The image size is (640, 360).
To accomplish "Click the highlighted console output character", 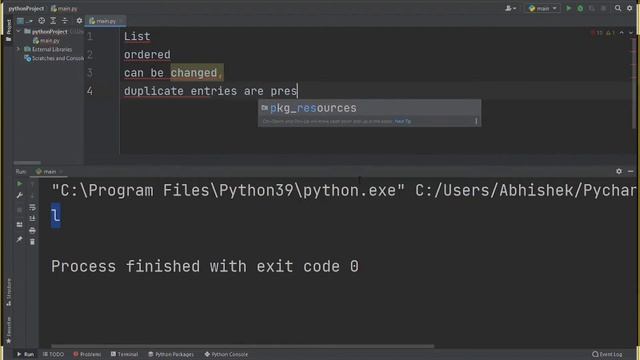I will coord(56,215).
